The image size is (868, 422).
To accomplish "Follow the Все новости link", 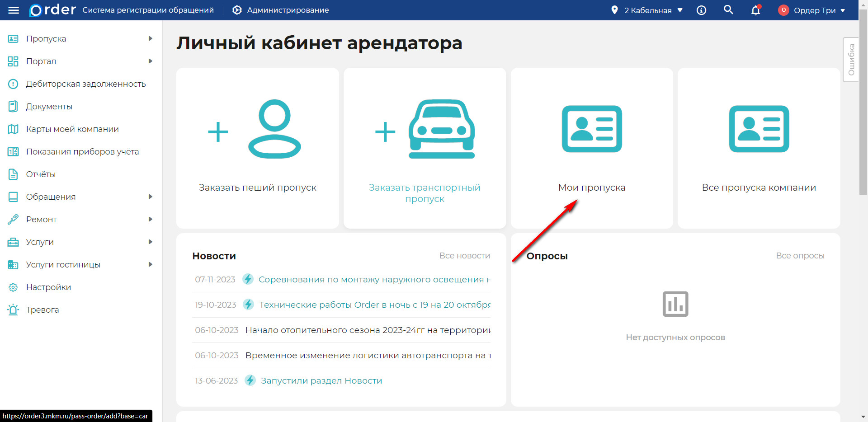I will [x=465, y=255].
